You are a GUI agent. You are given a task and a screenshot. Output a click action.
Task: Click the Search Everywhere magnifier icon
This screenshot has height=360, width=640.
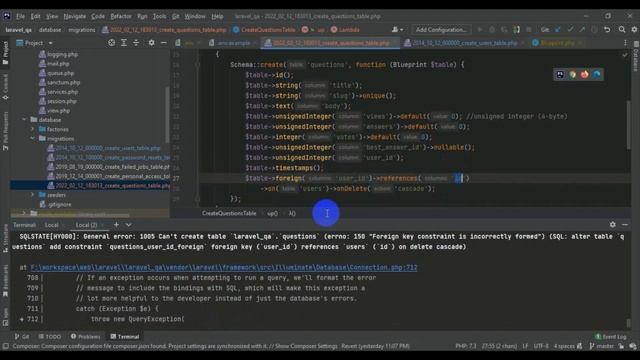tap(622, 30)
